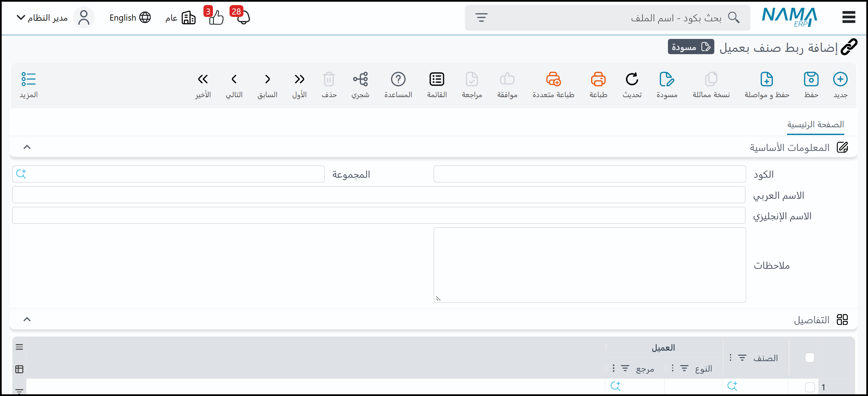Viewport: 868px width, 396px height.
Task: Open the Tree view (شجري) icon
Action: (x=360, y=80)
